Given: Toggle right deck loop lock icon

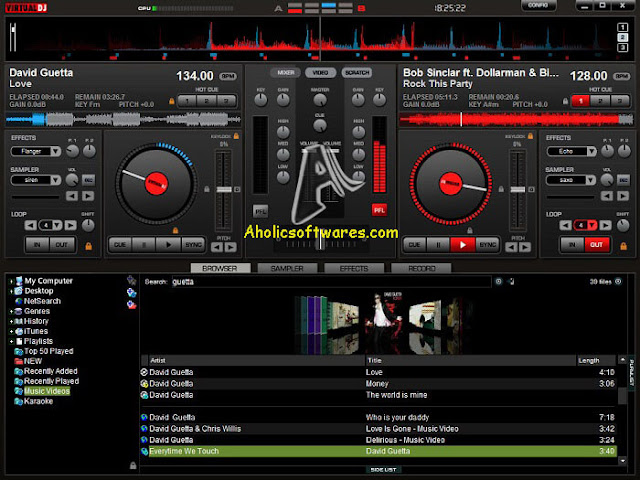Looking at the screenshot, I should [623, 246].
